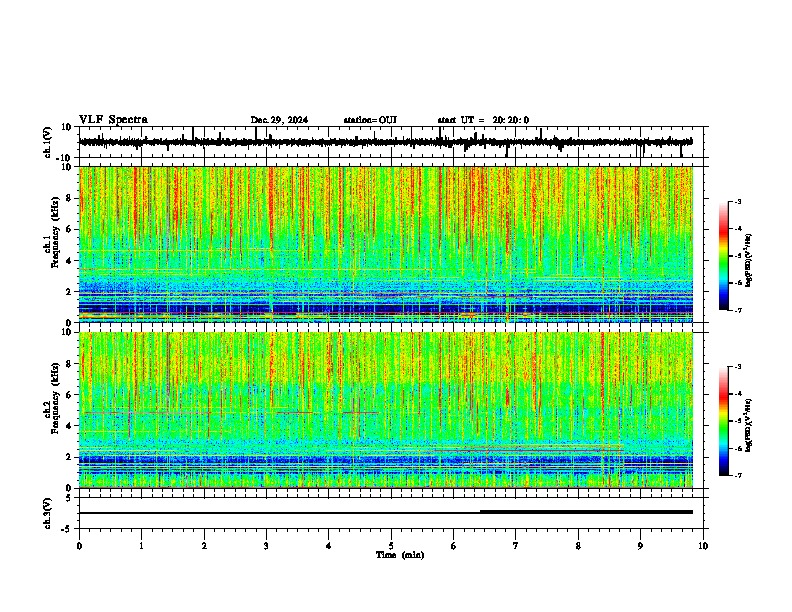Click the ch.3 black voltage trace
This screenshot has height=612, width=792.
[x=385, y=512]
